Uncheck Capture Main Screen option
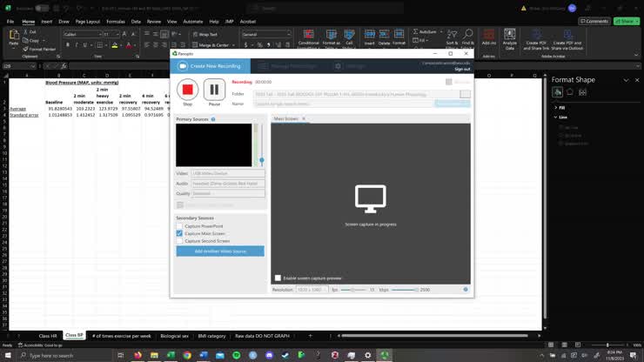The height and width of the screenshot is (362, 644). 180,233
